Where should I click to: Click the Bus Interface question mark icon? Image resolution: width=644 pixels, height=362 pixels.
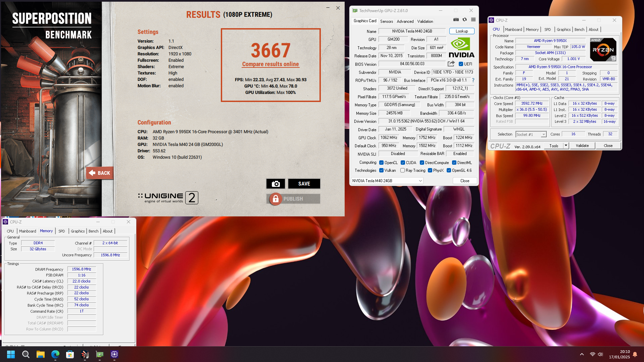pos(473,80)
